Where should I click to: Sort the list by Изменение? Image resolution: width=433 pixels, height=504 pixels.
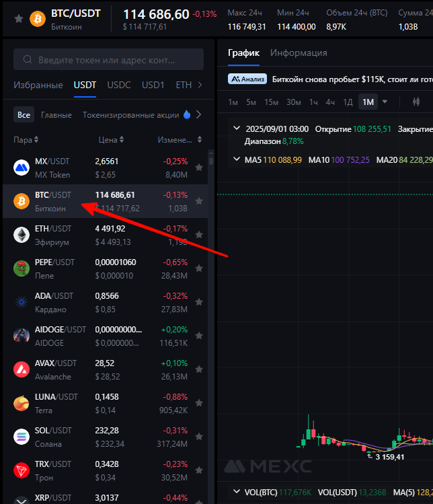pos(180,139)
